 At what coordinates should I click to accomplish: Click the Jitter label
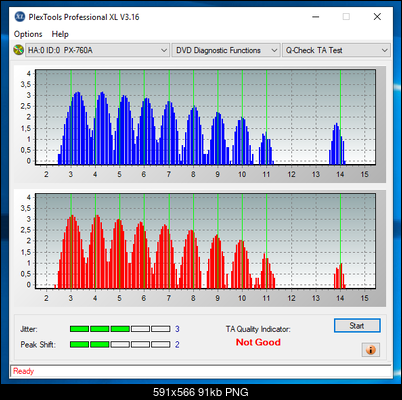(x=29, y=329)
